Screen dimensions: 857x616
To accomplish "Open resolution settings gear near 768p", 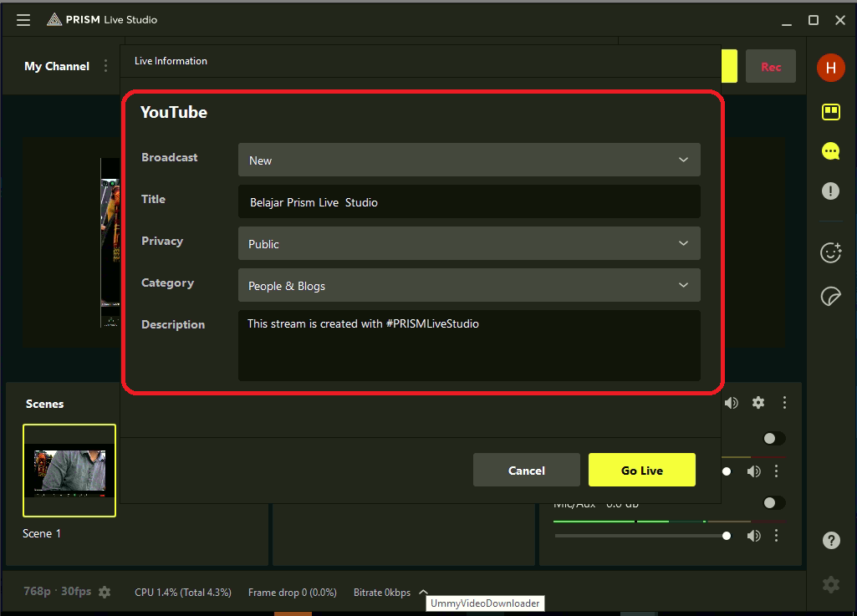I will click(x=105, y=592).
